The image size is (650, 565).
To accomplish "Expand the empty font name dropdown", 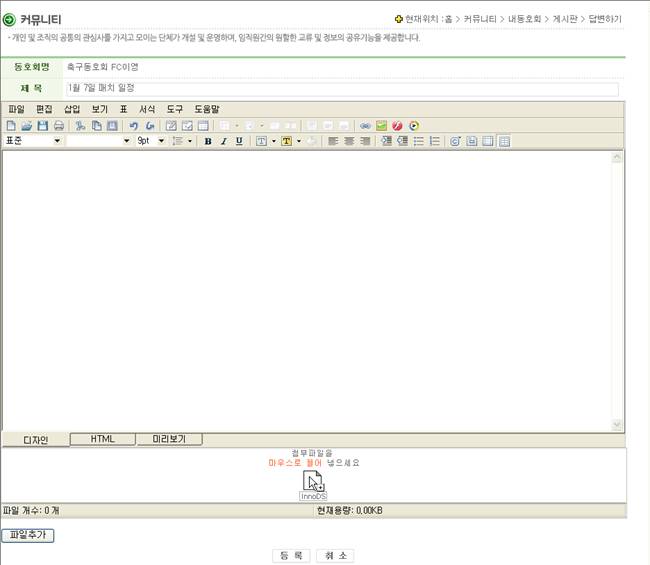I will (x=127, y=142).
